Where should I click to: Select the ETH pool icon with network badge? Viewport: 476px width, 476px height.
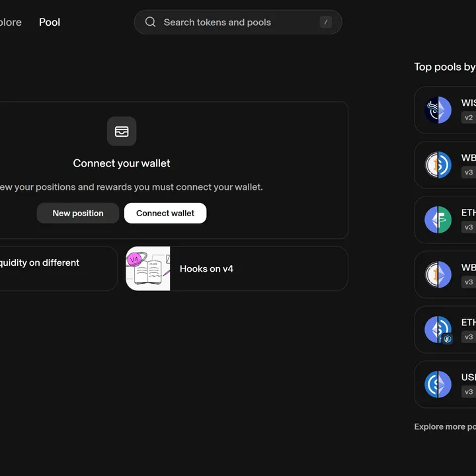(438, 330)
